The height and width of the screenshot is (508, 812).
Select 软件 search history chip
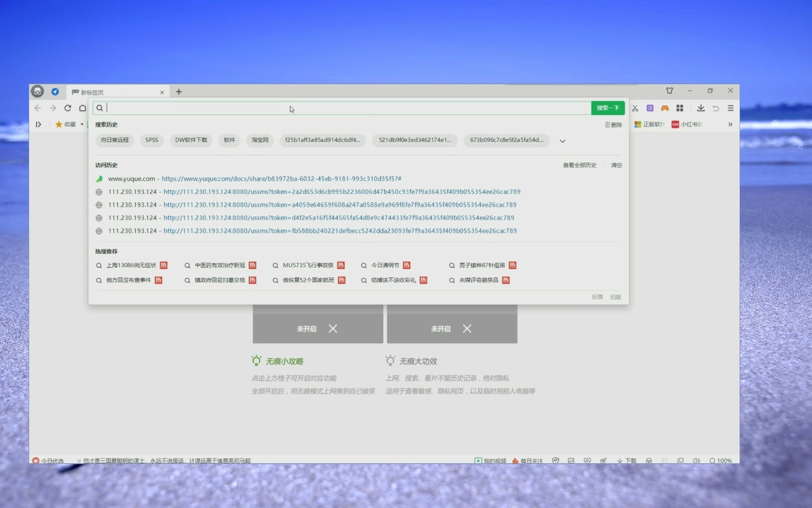pos(229,140)
